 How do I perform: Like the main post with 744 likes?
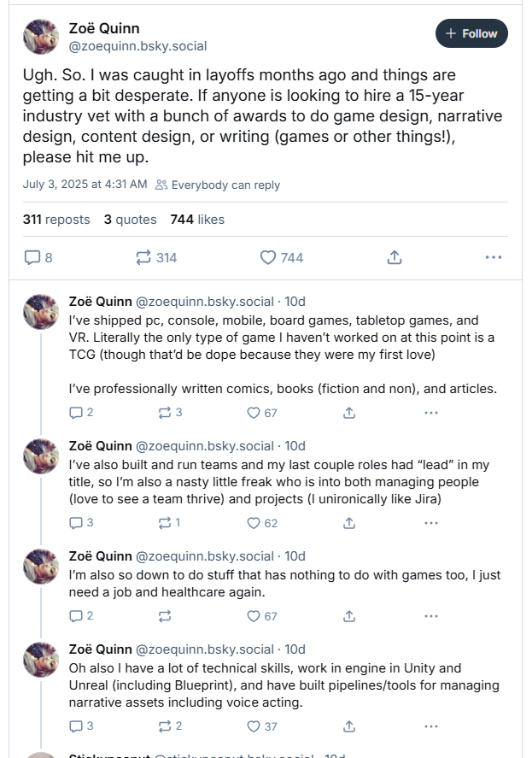(282, 257)
